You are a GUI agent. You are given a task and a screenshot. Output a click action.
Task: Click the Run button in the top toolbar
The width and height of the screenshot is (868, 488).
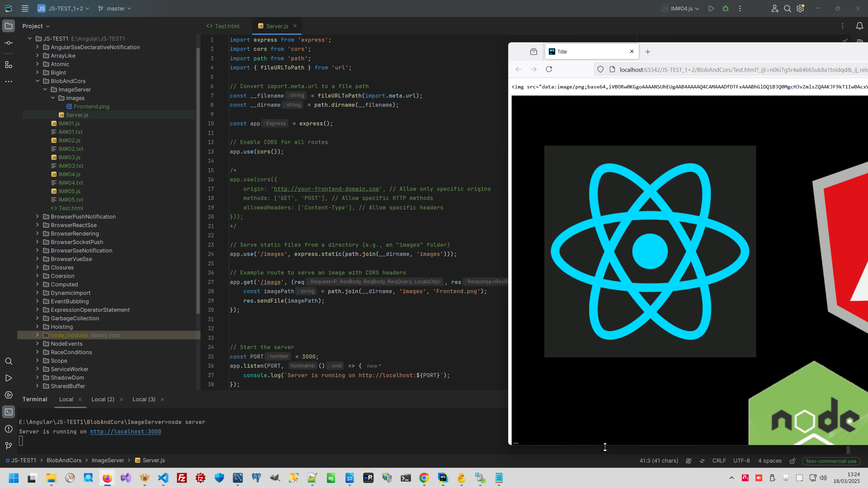[711, 8]
